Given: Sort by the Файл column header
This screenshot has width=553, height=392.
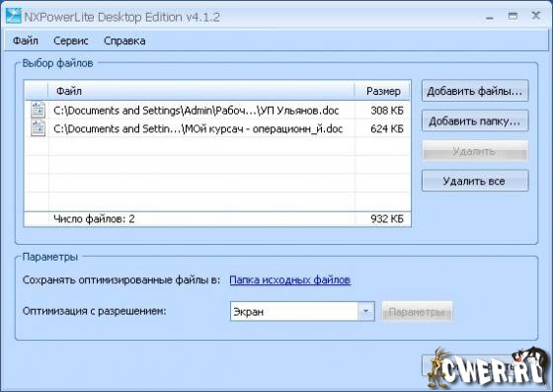Looking at the screenshot, I should pyautogui.click(x=201, y=91).
